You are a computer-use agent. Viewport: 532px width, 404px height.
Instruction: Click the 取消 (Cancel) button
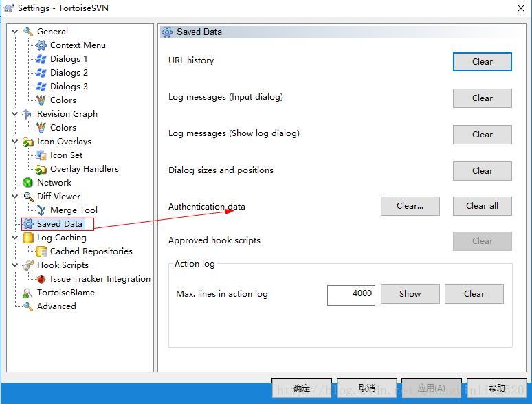pos(366,388)
